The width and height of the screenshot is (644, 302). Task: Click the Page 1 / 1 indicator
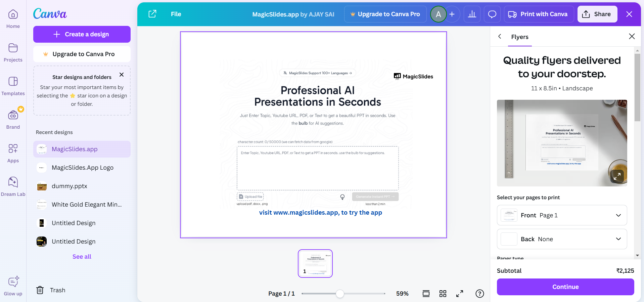coord(281,294)
